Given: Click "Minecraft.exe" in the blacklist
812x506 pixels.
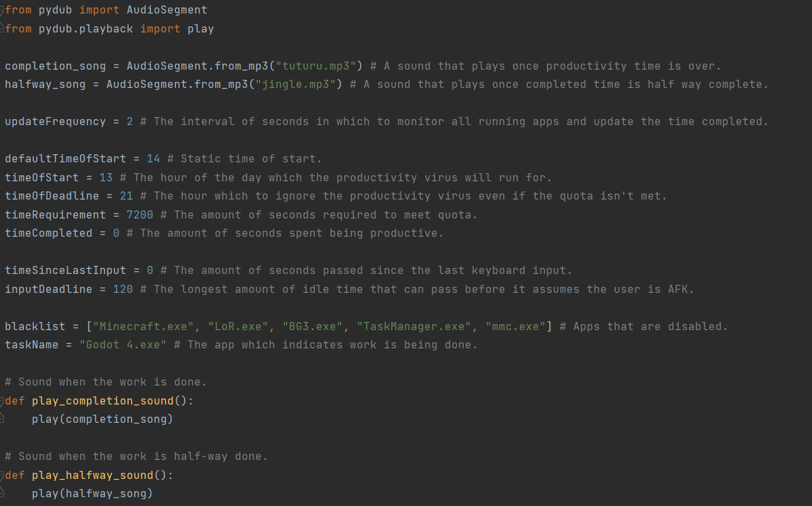Looking at the screenshot, I should (143, 326).
